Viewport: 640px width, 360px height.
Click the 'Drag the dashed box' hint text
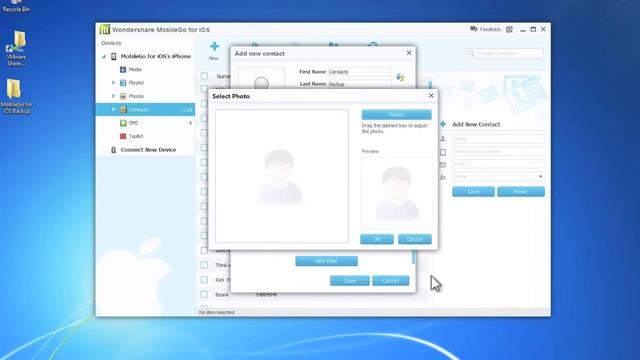pyautogui.click(x=395, y=129)
